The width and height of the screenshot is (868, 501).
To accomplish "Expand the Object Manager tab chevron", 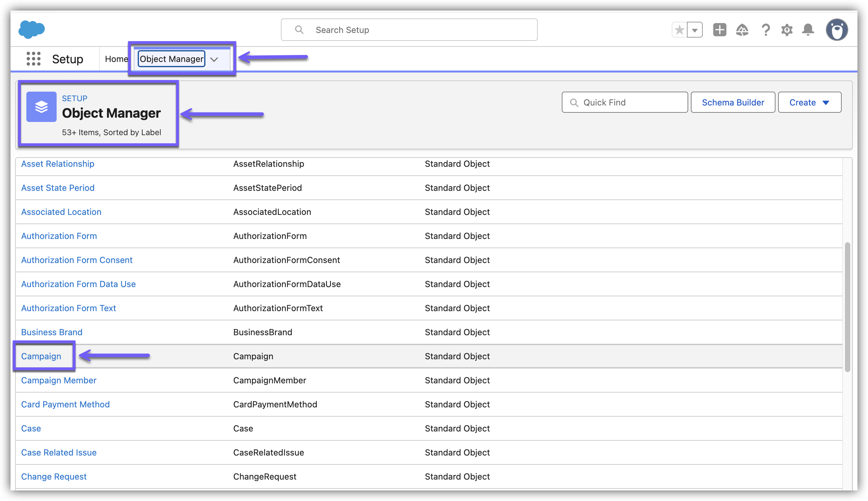I will 214,60.
